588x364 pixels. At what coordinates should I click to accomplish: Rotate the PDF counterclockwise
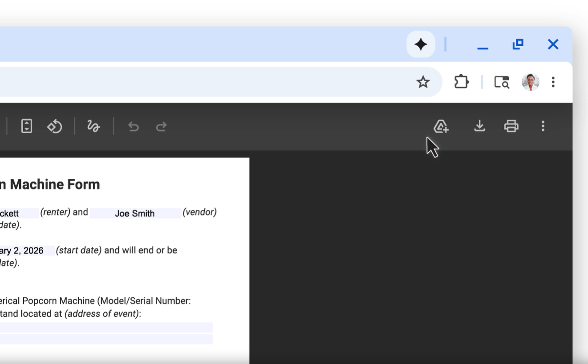click(x=54, y=126)
